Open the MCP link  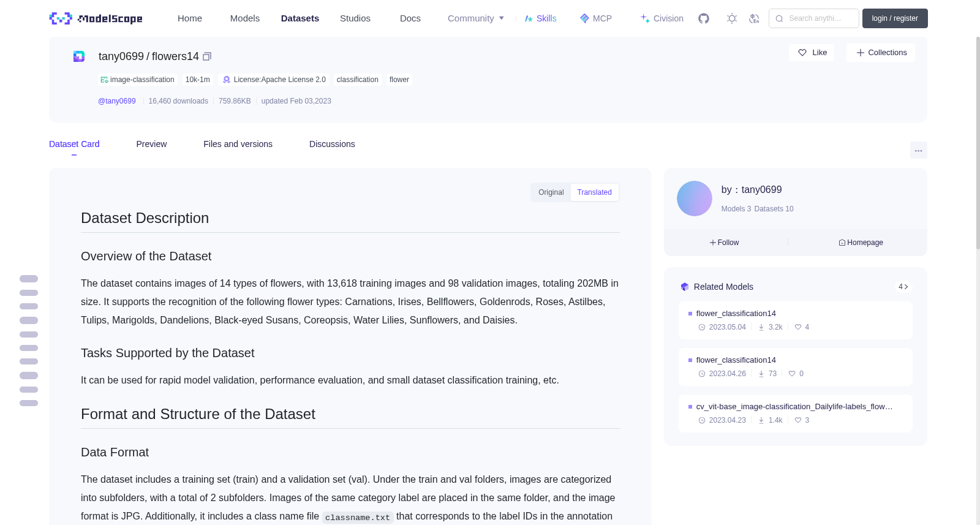click(x=596, y=18)
